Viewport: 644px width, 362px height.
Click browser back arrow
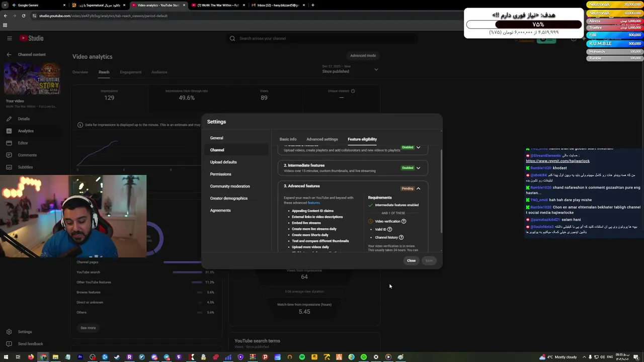click(x=6, y=16)
